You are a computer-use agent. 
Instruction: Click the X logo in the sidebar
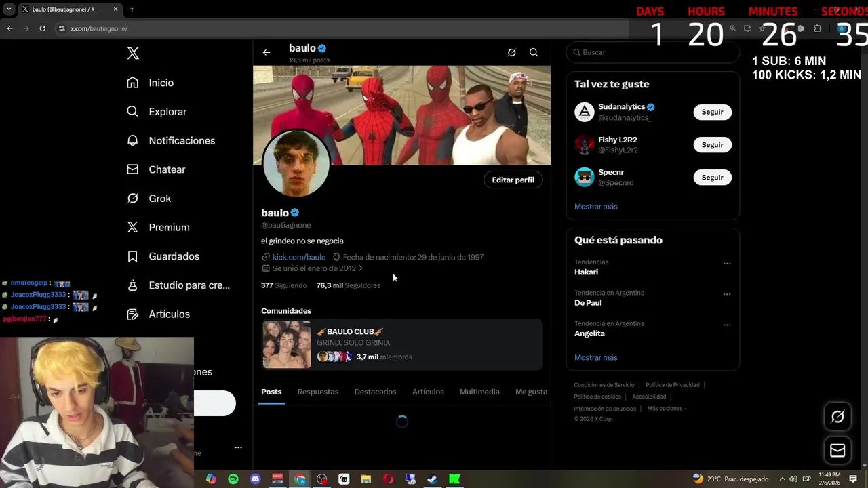click(x=133, y=54)
